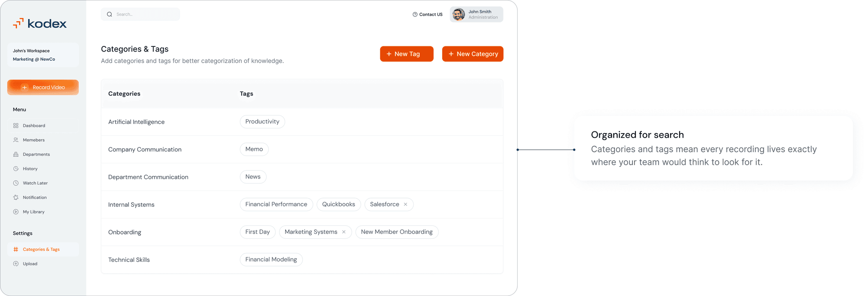Click the Tags column header
The height and width of the screenshot is (296, 868).
(x=247, y=94)
